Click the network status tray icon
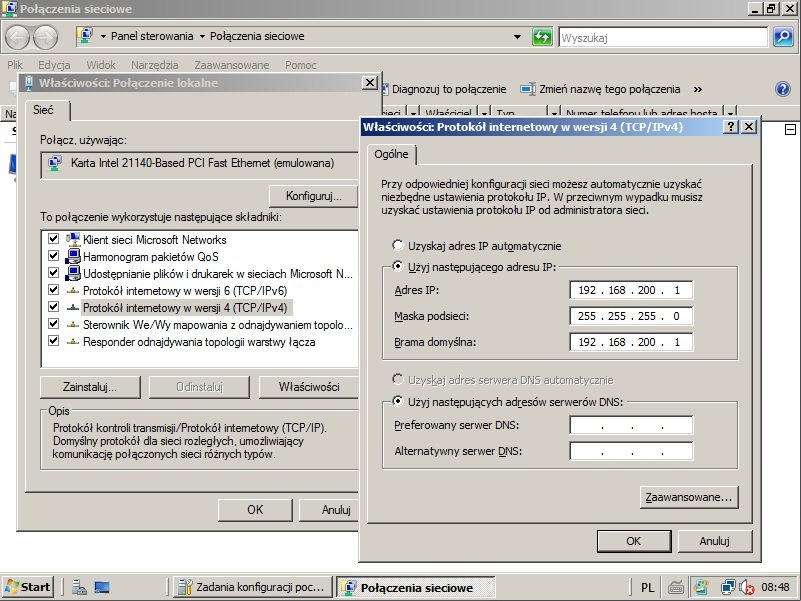This screenshot has height=601, width=801. tap(728, 587)
